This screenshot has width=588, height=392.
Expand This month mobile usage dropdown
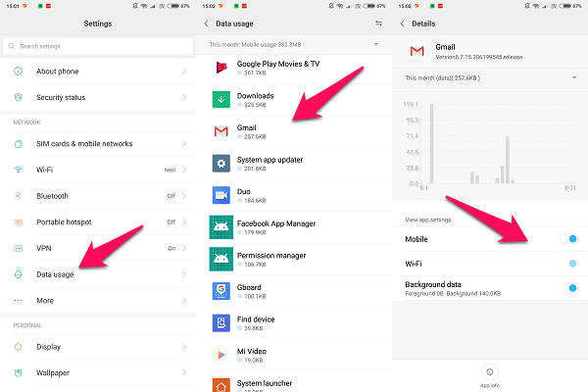(376, 45)
